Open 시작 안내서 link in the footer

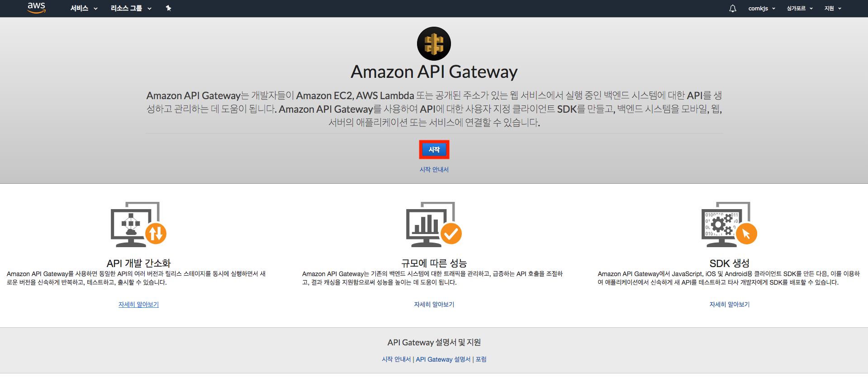396,359
